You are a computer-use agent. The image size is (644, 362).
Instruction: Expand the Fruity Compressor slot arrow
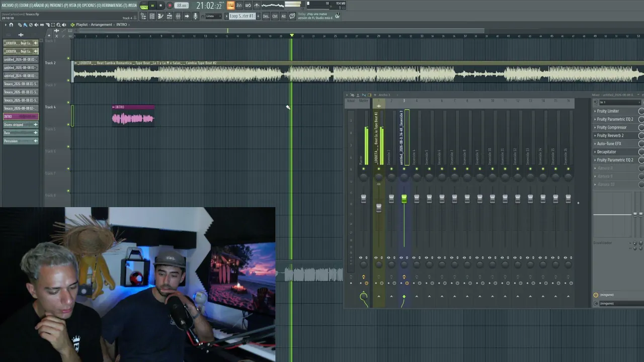pos(595,127)
